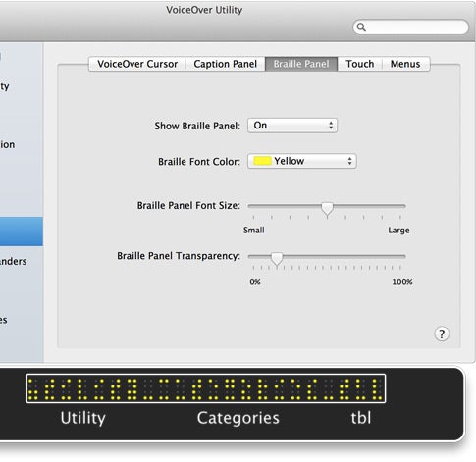The width and height of the screenshot is (476, 462).
Task: Click the search magnifier icon
Action: tap(361, 27)
